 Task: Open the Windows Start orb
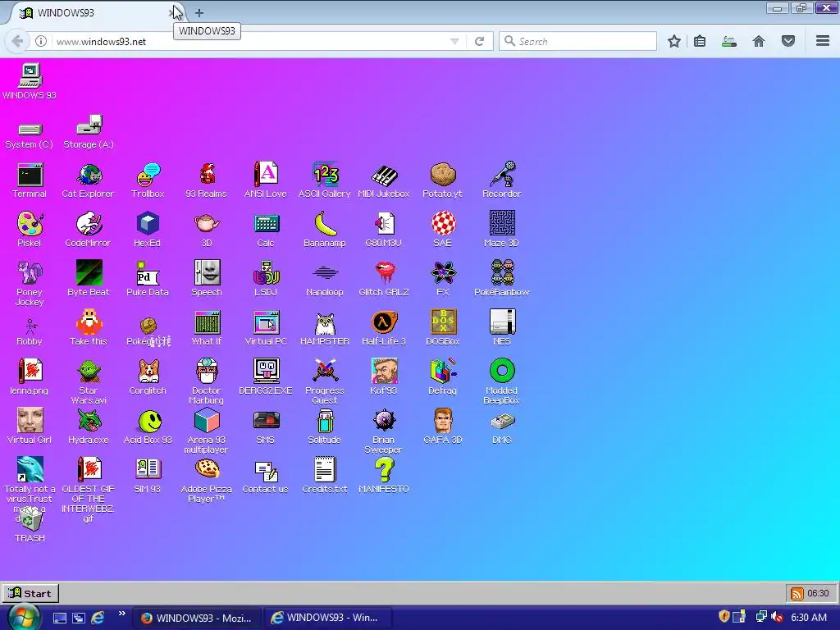point(24,618)
